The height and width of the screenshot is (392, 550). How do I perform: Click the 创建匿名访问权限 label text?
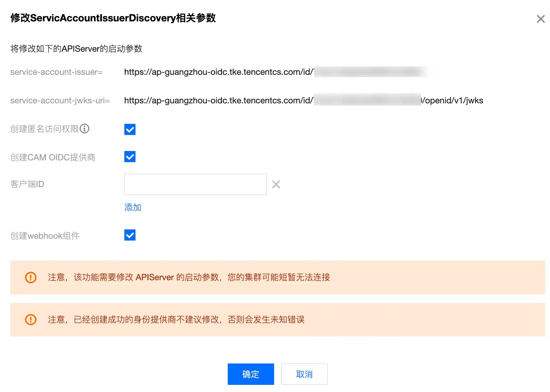coord(45,129)
